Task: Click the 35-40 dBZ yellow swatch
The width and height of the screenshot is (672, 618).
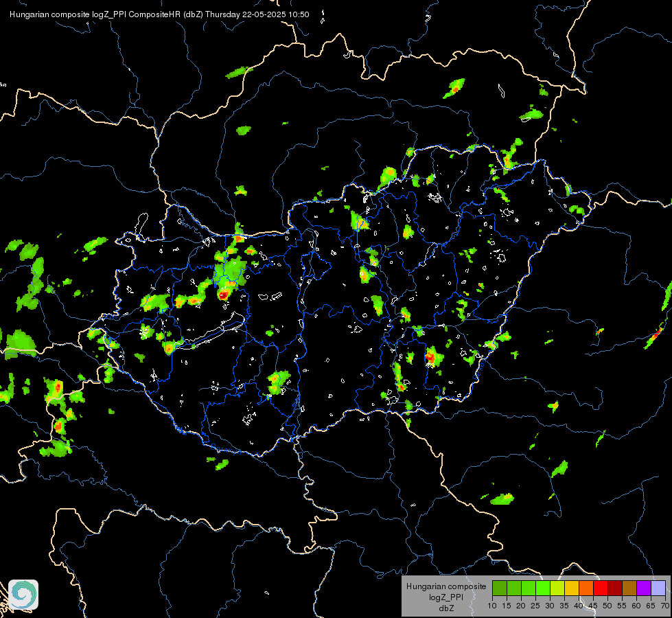Action: click(572, 588)
